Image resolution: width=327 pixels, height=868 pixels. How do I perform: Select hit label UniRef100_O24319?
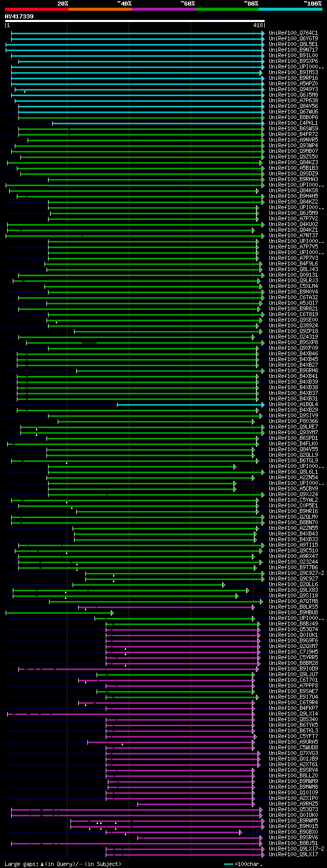[293, 337]
